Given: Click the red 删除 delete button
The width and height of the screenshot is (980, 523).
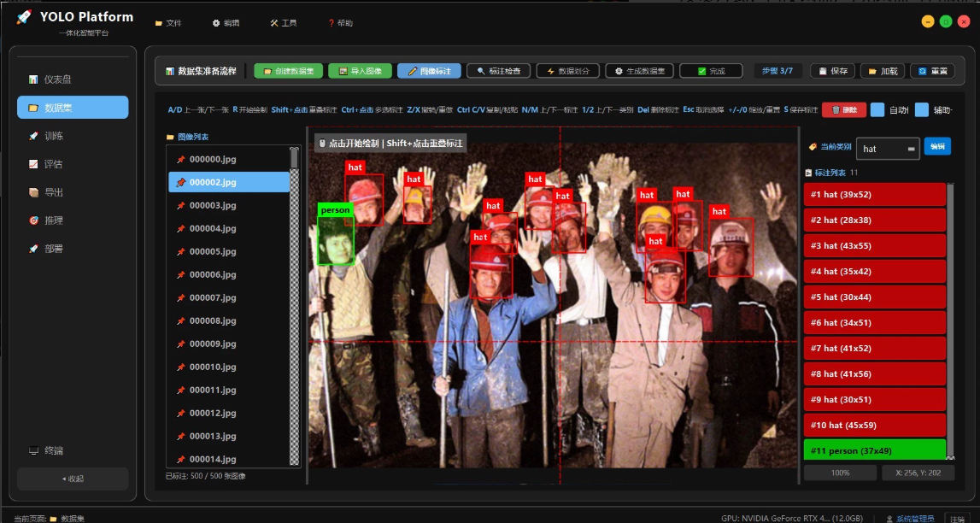Looking at the screenshot, I should tap(844, 110).
